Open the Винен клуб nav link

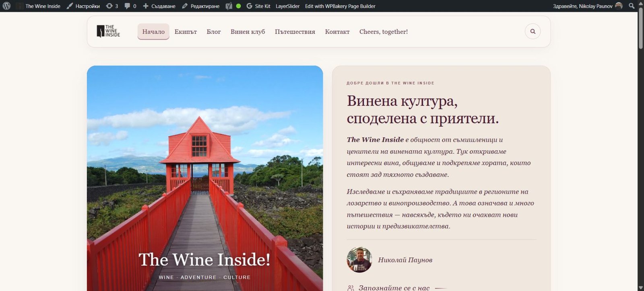(x=248, y=32)
